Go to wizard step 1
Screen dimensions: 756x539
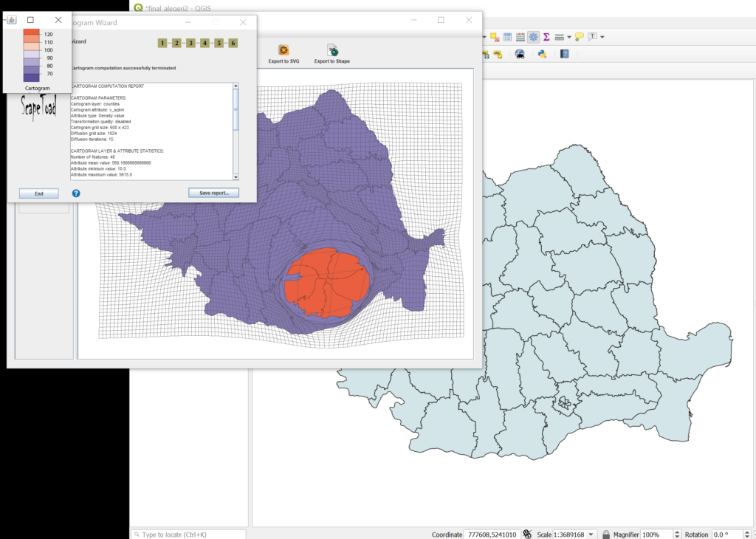tap(162, 43)
